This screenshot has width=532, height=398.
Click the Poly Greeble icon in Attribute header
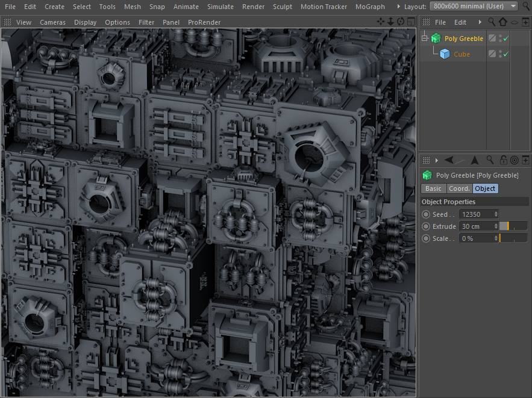point(427,175)
